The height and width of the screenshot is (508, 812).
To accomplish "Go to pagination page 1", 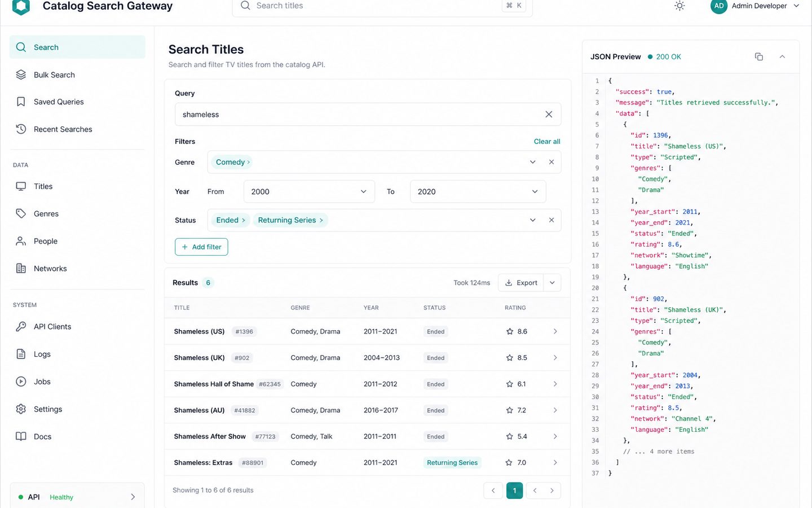I will coord(514,491).
